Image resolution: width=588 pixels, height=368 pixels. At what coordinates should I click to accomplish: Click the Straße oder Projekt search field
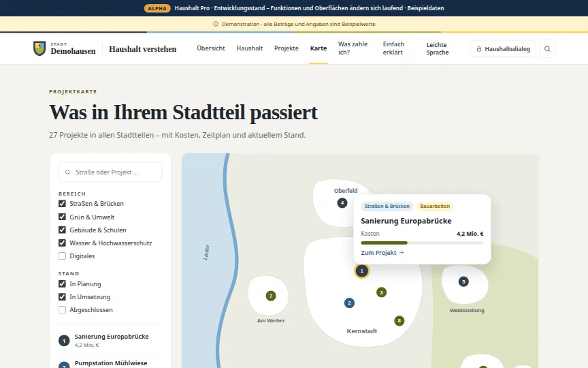pos(110,172)
